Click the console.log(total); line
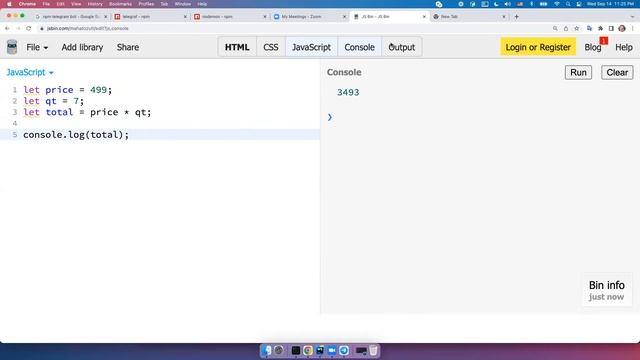 [x=76, y=135]
